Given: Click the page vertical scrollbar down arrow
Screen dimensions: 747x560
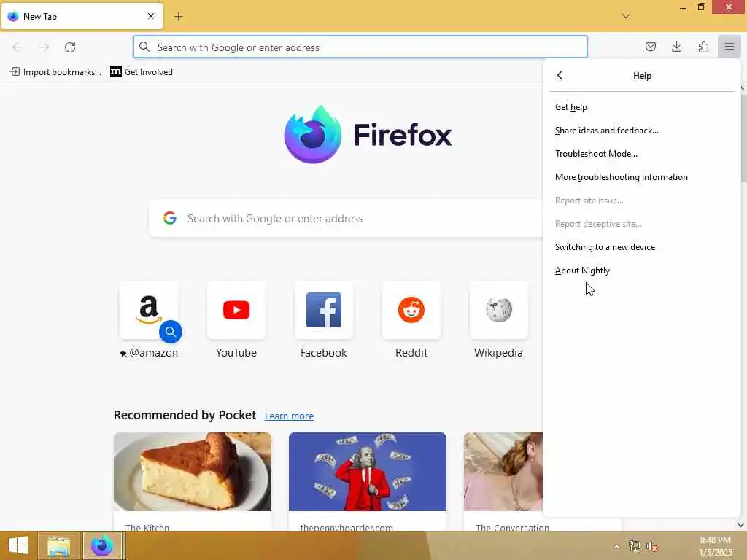Looking at the screenshot, I should tap(741, 525).
